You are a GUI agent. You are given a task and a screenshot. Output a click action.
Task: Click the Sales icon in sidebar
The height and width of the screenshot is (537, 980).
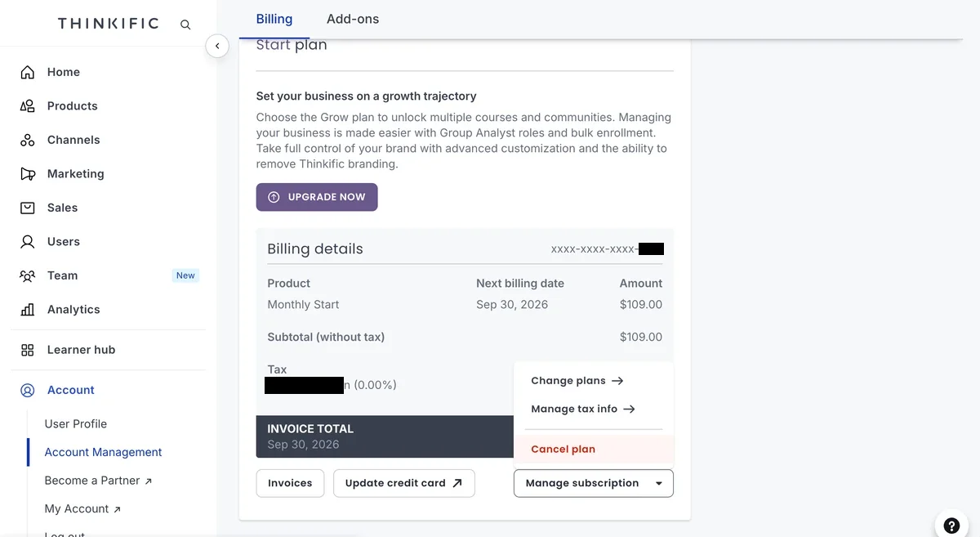[28, 208]
